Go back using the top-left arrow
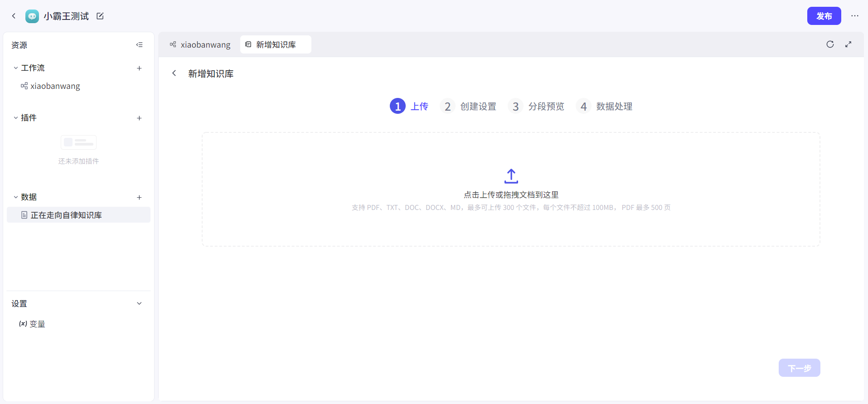 (x=14, y=16)
